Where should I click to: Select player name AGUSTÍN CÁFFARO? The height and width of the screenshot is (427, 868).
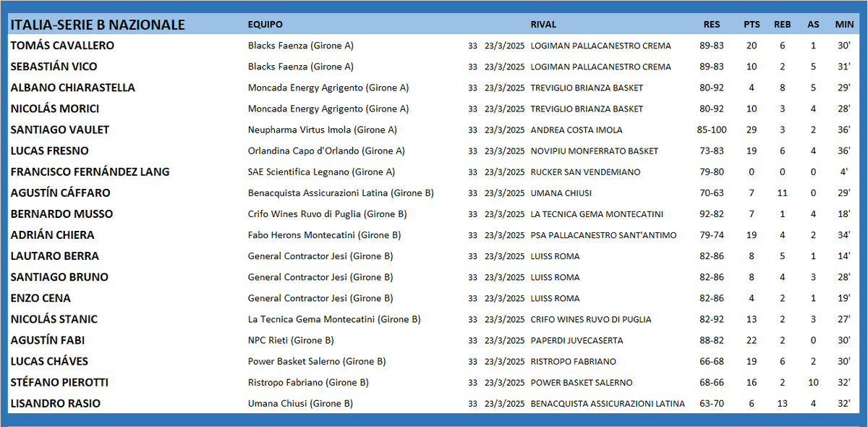coord(60,193)
